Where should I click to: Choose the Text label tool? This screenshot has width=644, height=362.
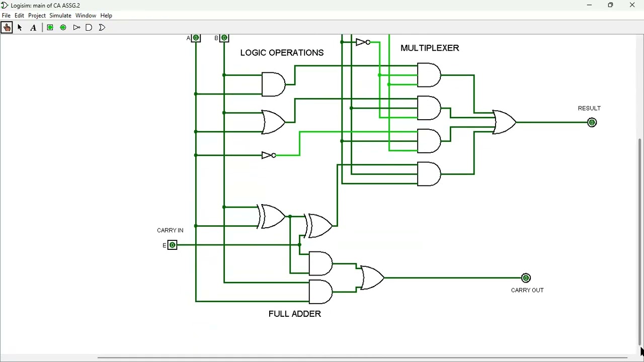coord(33,28)
